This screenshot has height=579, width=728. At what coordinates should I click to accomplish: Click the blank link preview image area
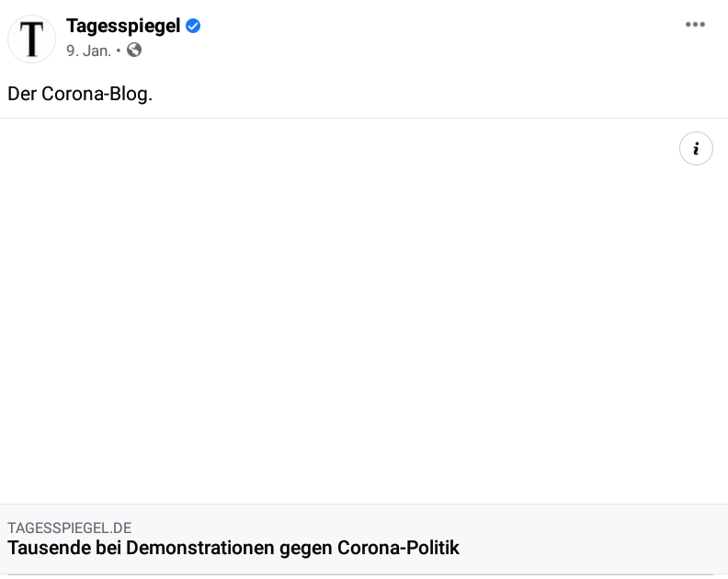coord(364,311)
